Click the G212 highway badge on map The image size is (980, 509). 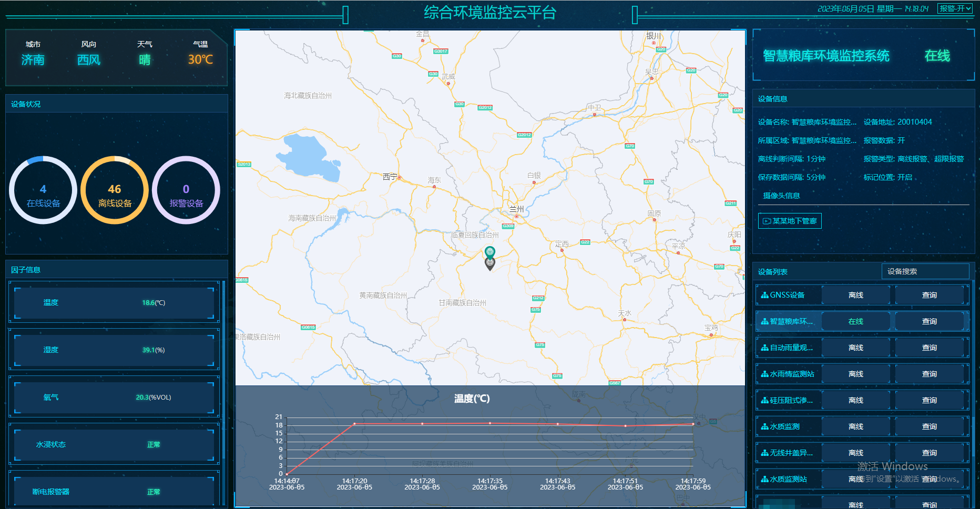pyautogui.click(x=538, y=298)
